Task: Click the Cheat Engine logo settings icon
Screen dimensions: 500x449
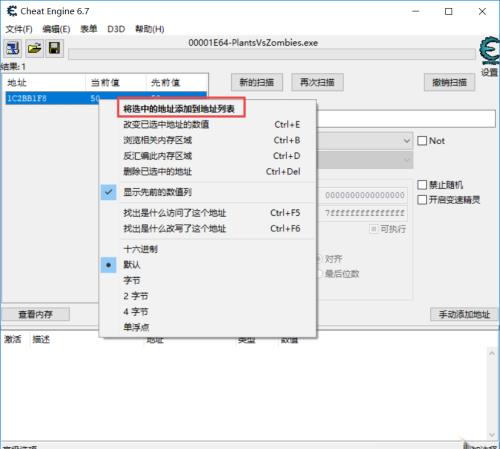Action: [489, 51]
